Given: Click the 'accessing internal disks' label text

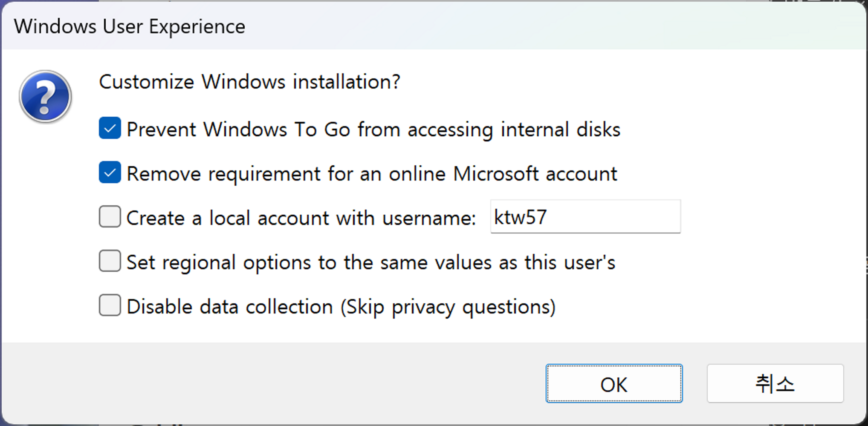Looking at the screenshot, I should click(514, 130).
